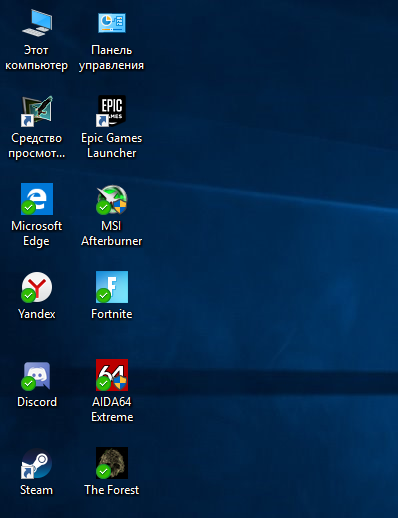
Task: Select the AIDA64 Extreme icon
Action: [x=112, y=375]
